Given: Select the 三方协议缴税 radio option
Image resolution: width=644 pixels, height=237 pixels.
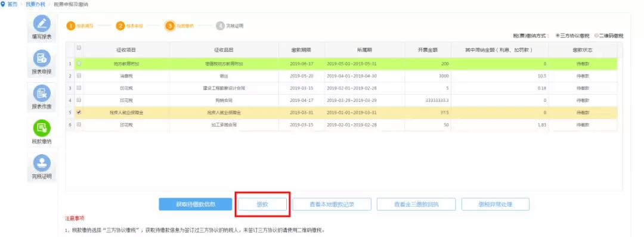Looking at the screenshot, I should (x=558, y=36).
